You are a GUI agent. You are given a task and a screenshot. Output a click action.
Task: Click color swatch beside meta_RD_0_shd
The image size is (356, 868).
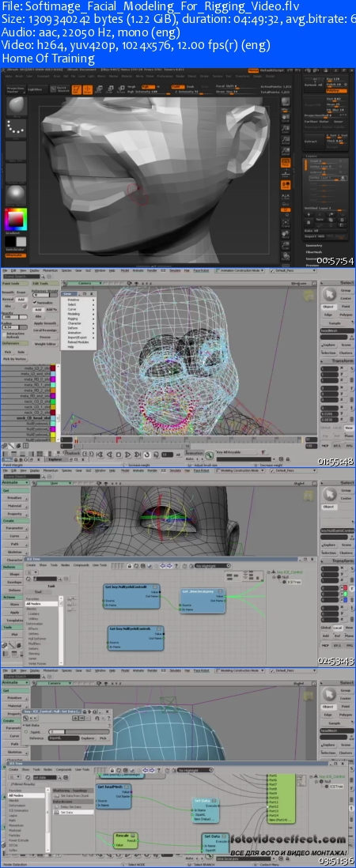pos(53,379)
